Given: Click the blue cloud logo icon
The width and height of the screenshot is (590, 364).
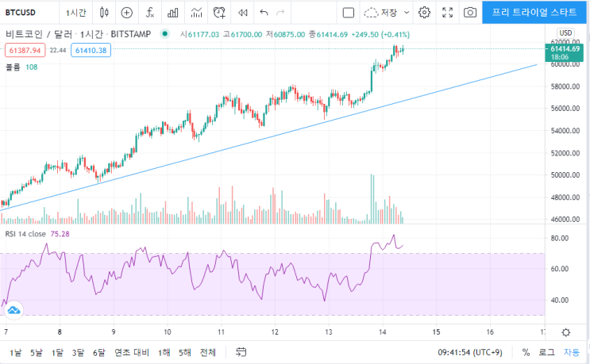Looking at the screenshot, I should [x=14, y=310].
